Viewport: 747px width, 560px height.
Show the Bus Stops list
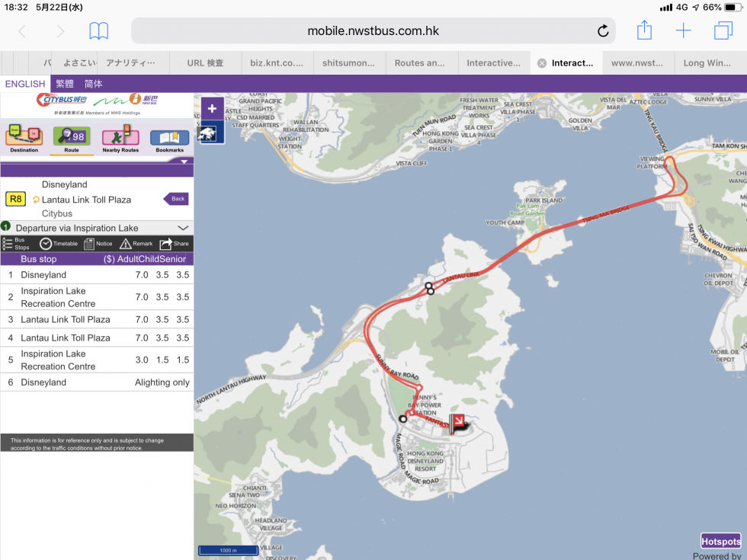16,243
